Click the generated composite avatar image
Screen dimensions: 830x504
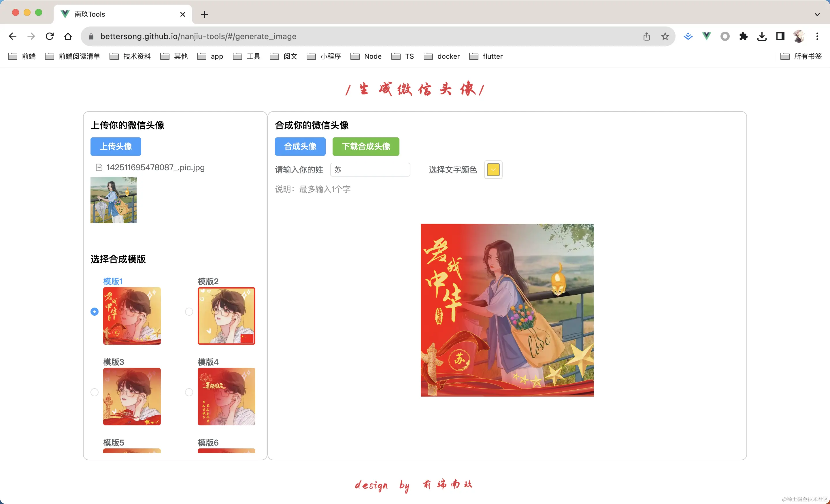coord(507,310)
